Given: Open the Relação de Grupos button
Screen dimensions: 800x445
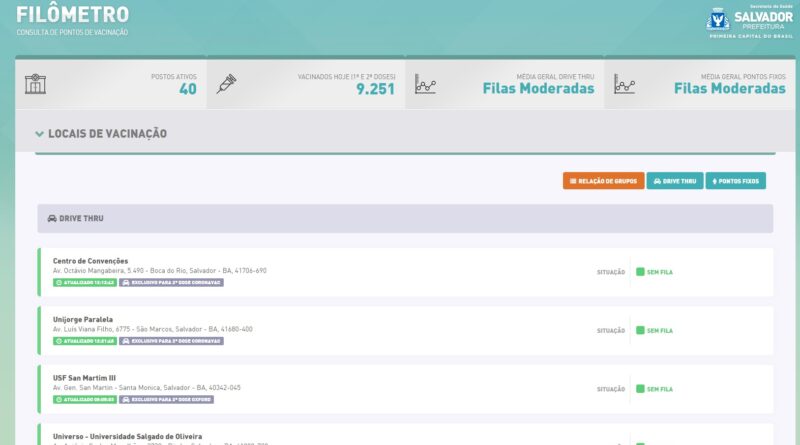Looking at the screenshot, I should tap(603, 181).
